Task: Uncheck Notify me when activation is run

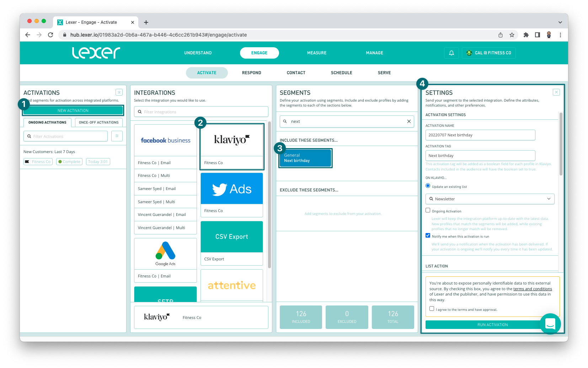Action: (428, 236)
